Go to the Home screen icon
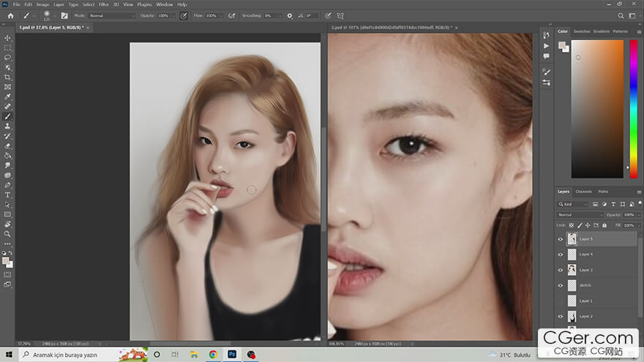The height and width of the screenshot is (362, 644). pyautogui.click(x=11, y=15)
